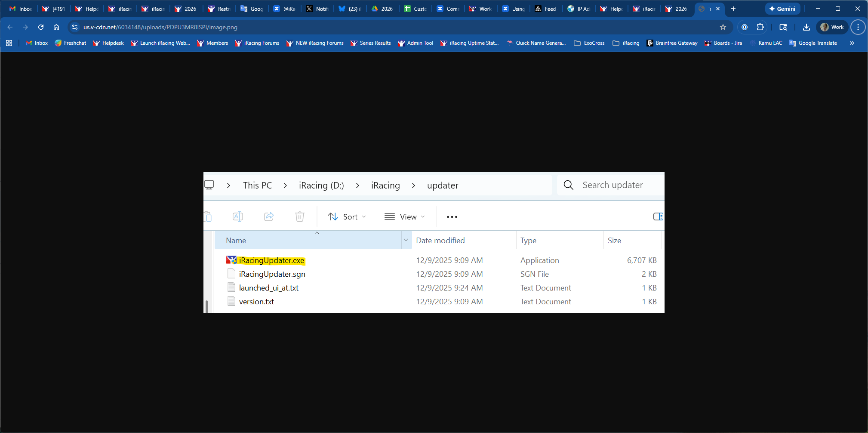Open the browser home page
Viewport: 868px width, 433px height.
pos(56,27)
